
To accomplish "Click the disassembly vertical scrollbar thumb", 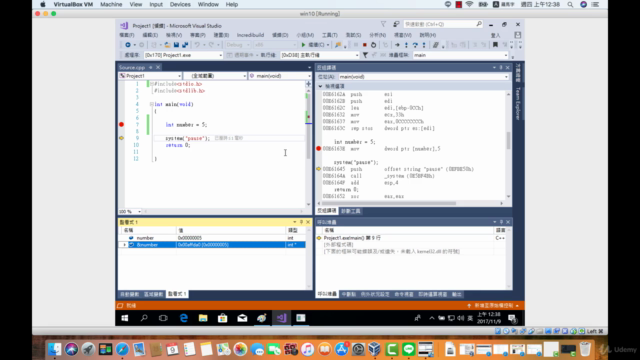I will (x=508, y=140).
